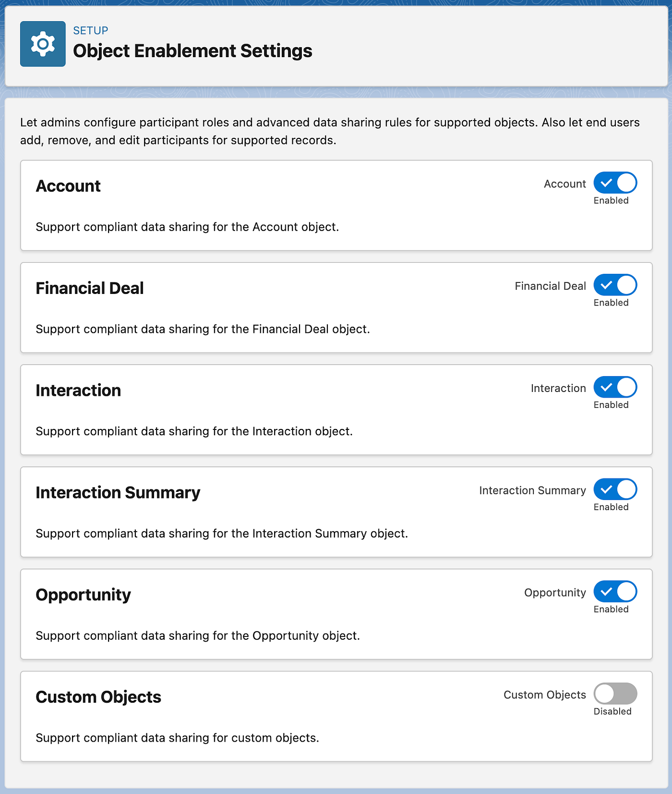Click the Setup gear icon
The image size is (672, 794).
[x=43, y=44]
